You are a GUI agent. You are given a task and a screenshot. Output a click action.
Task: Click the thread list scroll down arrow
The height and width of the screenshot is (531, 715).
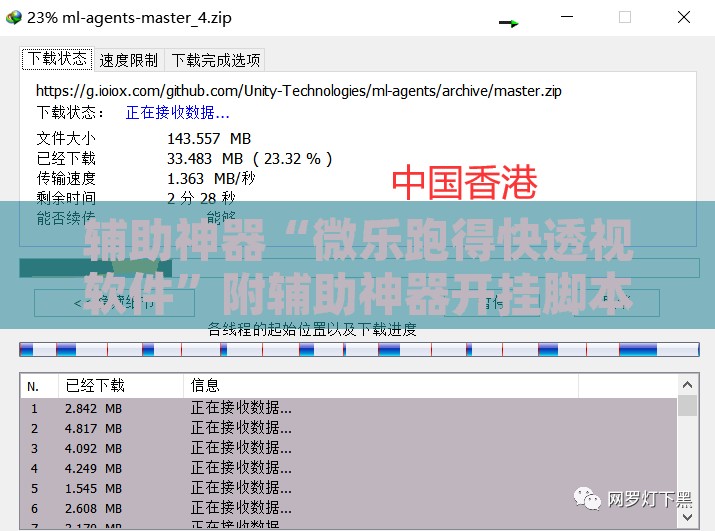pyautogui.click(x=687, y=517)
